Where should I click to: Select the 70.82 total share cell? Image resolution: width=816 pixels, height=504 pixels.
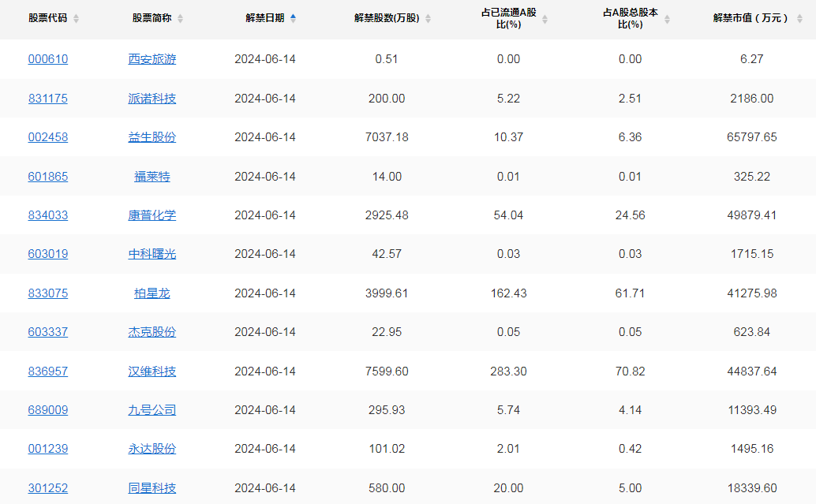coord(631,371)
